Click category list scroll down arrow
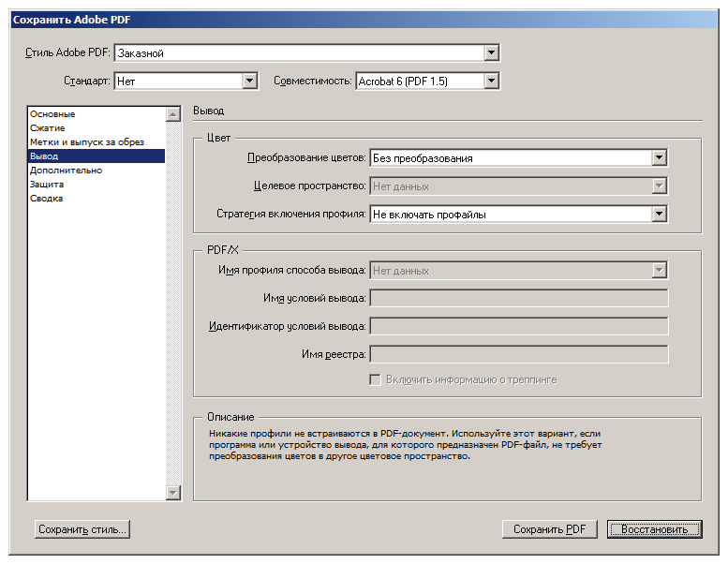The height and width of the screenshot is (564, 728). point(173,493)
